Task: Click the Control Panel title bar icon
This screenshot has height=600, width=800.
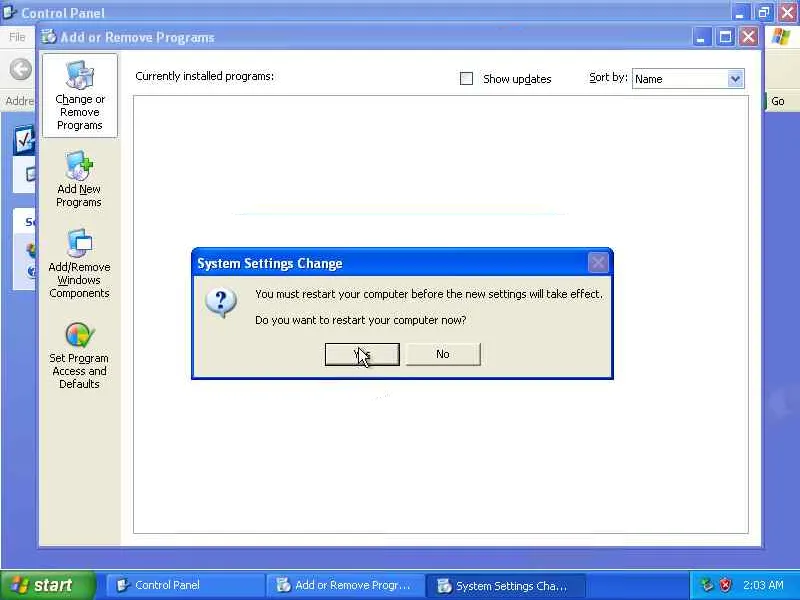Action: (x=9, y=11)
